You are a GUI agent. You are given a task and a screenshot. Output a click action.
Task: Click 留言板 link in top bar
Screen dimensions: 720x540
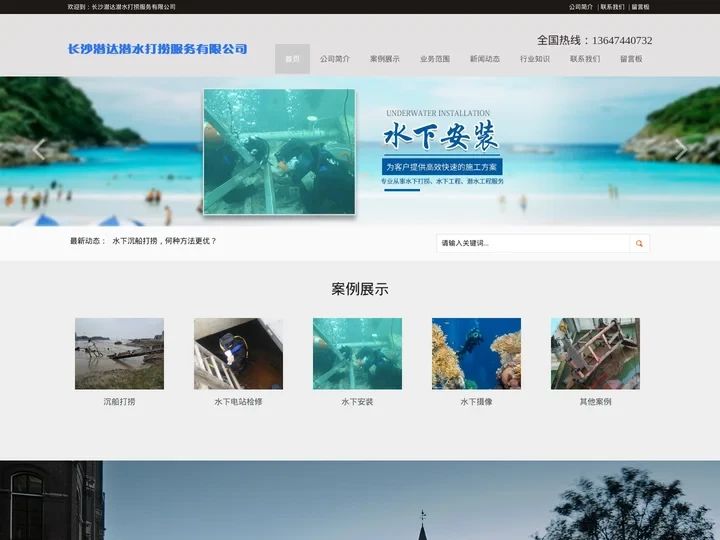[x=641, y=7]
